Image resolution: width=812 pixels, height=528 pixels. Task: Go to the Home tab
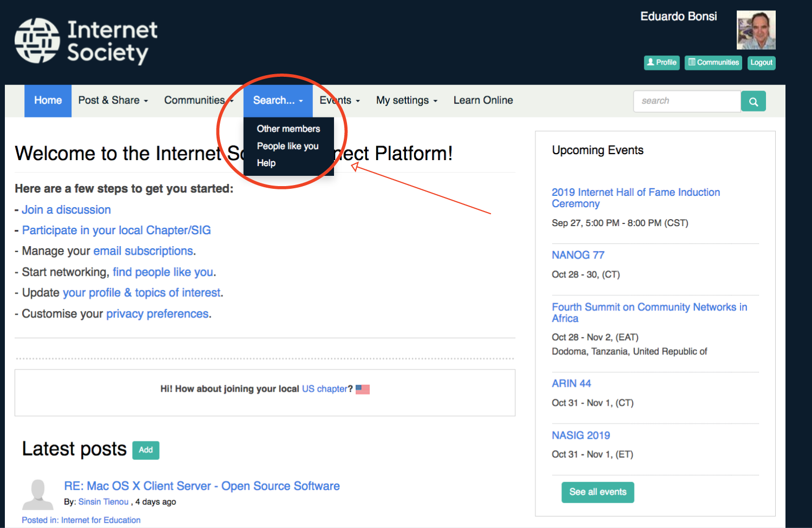pos(48,101)
